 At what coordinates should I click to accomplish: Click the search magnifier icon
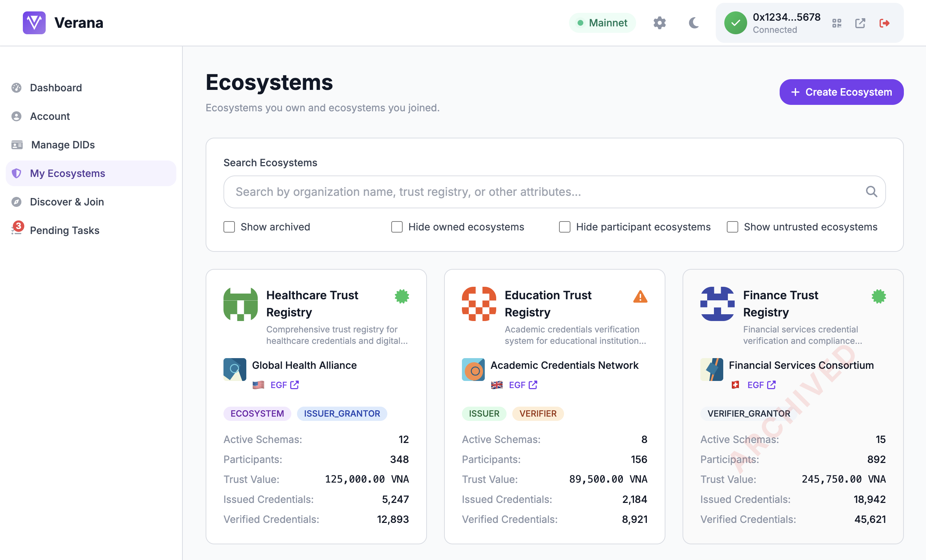click(871, 192)
